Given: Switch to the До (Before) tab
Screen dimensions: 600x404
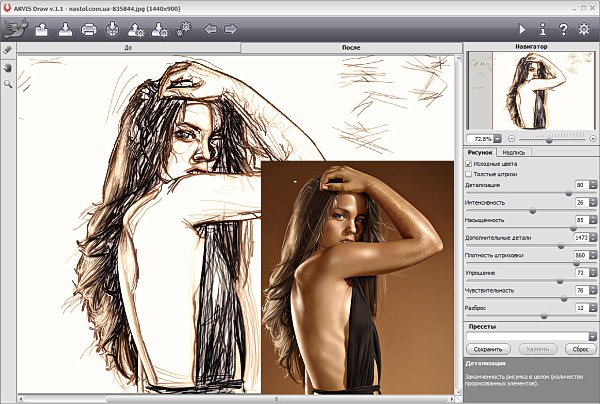Looking at the screenshot, I should tap(129, 47).
